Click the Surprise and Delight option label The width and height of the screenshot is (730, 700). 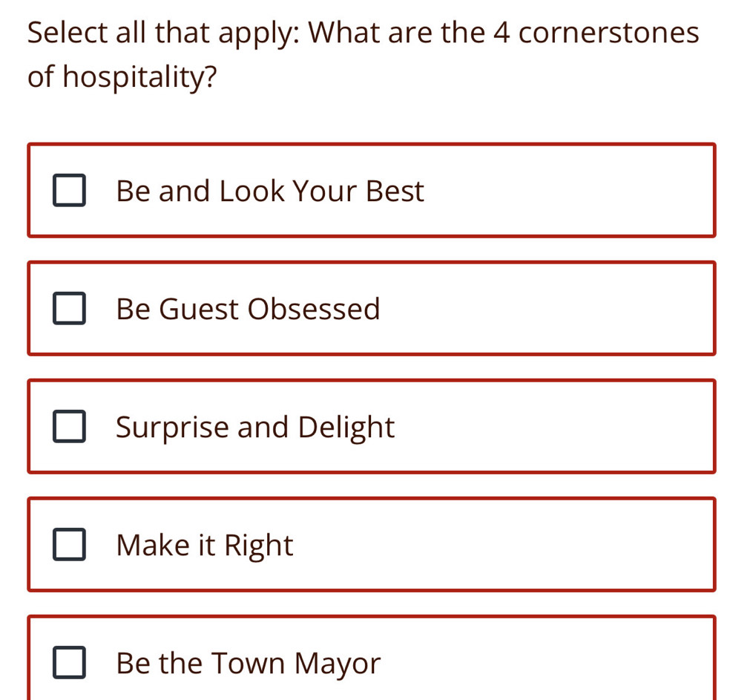click(254, 427)
